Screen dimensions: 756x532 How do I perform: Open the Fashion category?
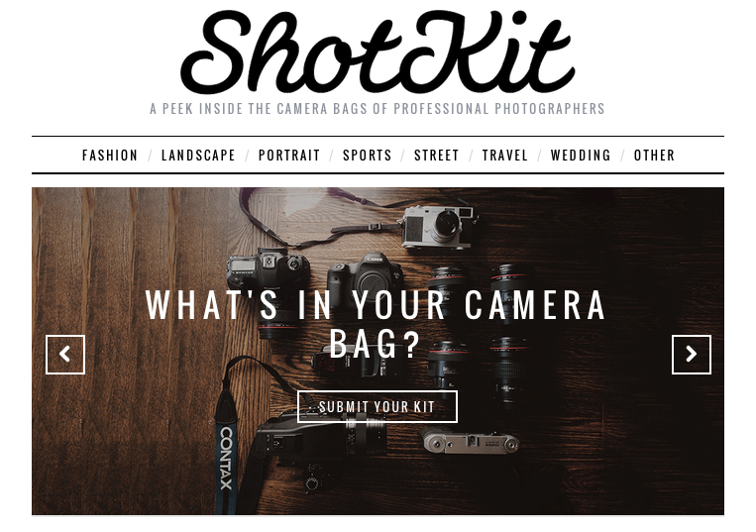[110, 156]
